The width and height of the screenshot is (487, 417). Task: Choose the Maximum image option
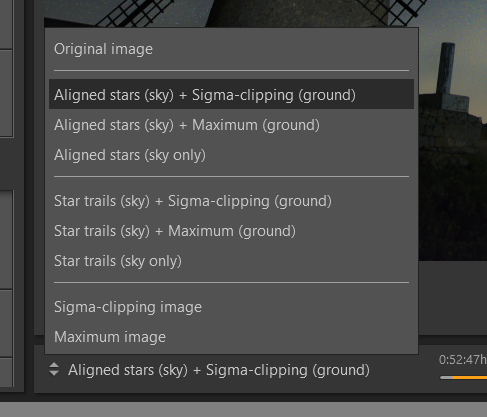[231, 337]
